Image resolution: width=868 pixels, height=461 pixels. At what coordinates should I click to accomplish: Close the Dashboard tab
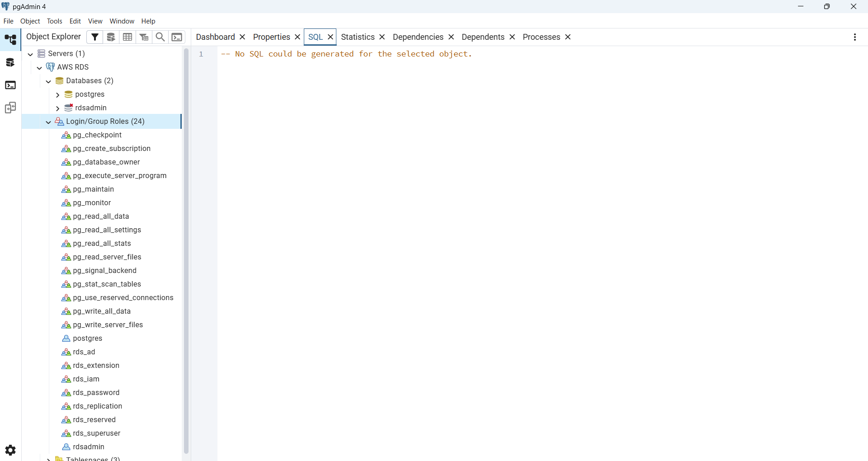coord(242,37)
